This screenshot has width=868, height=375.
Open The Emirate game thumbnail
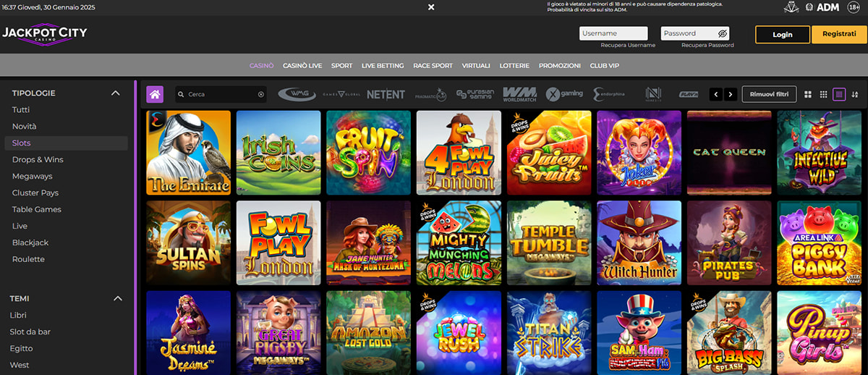tap(188, 153)
